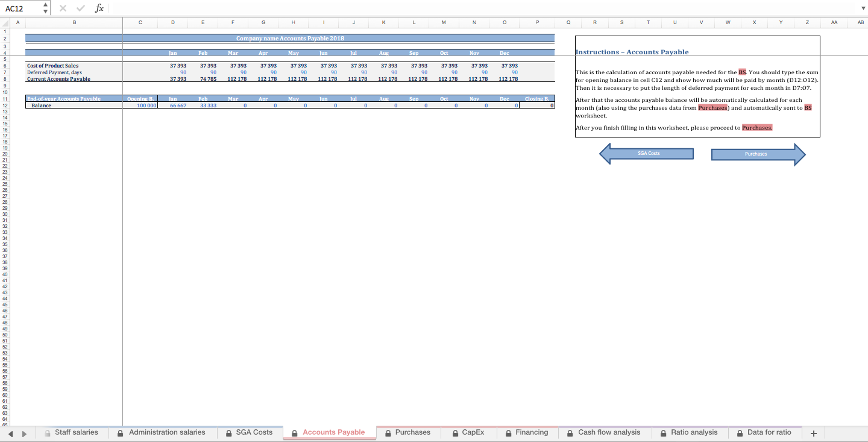Screen dimensions: 868x442
Task: Select the Feb Current Accounts Payable cell 74 785
Action: 203,79
